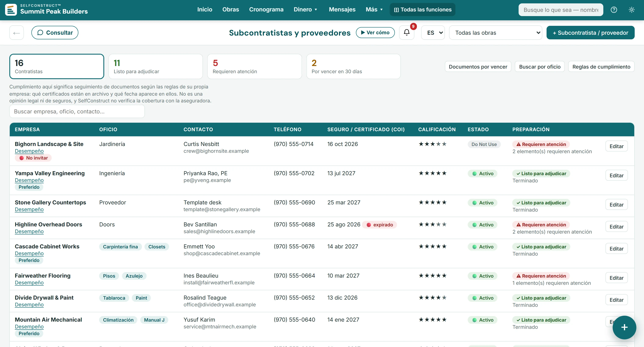The height and width of the screenshot is (347, 644).
Task: Open the Dinero dropdown menu
Action: pos(305,10)
